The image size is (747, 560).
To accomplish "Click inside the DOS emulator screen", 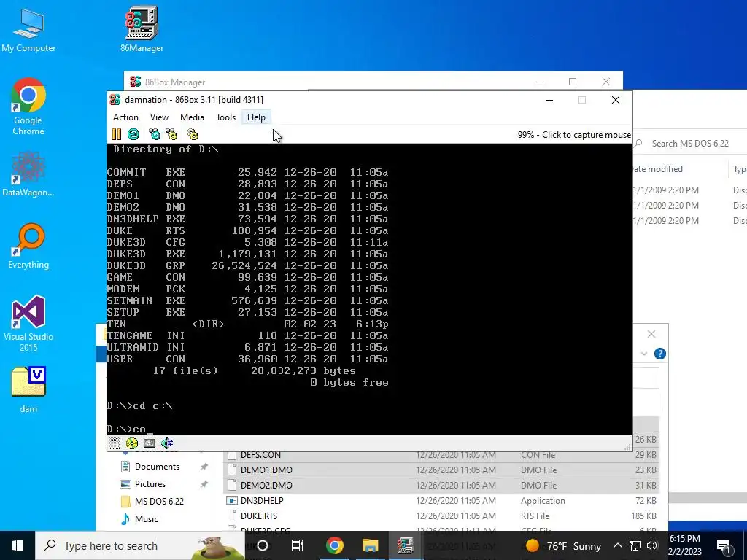I will [x=370, y=289].
